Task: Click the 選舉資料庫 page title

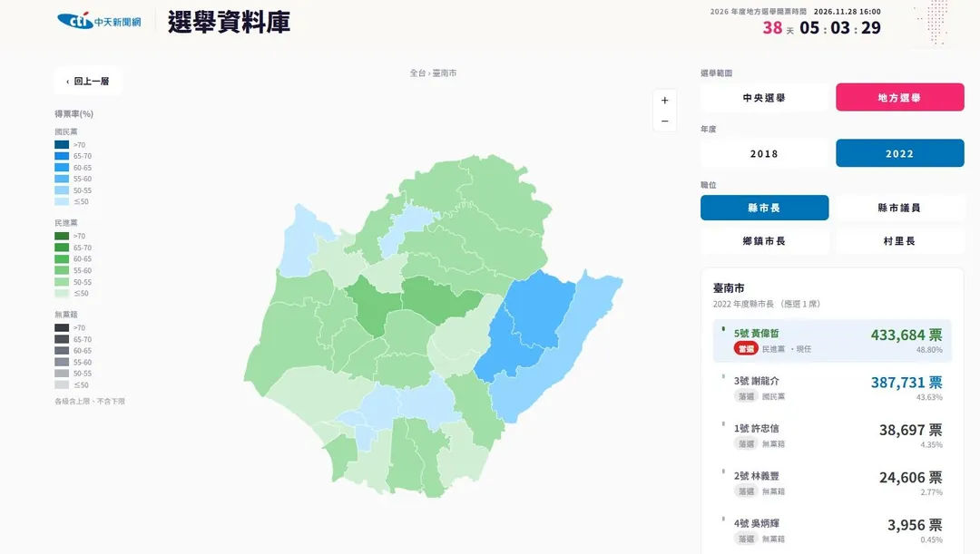Action: [229, 22]
